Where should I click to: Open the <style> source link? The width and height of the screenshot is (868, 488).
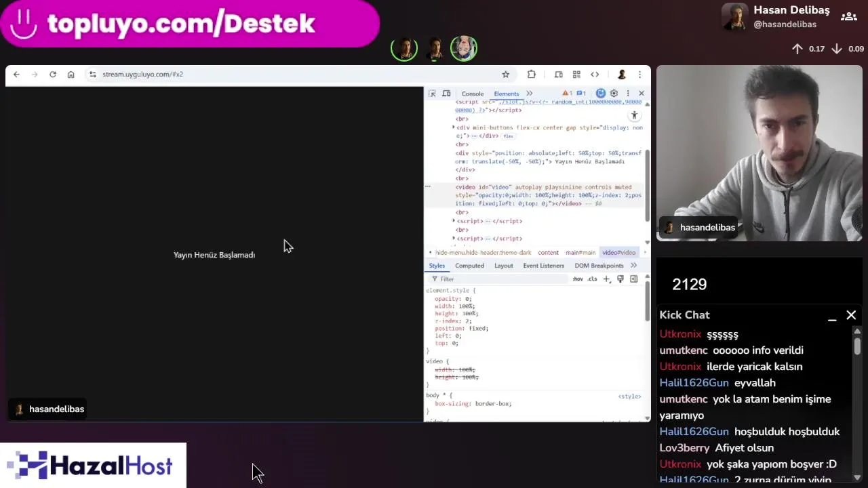(x=629, y=396)
